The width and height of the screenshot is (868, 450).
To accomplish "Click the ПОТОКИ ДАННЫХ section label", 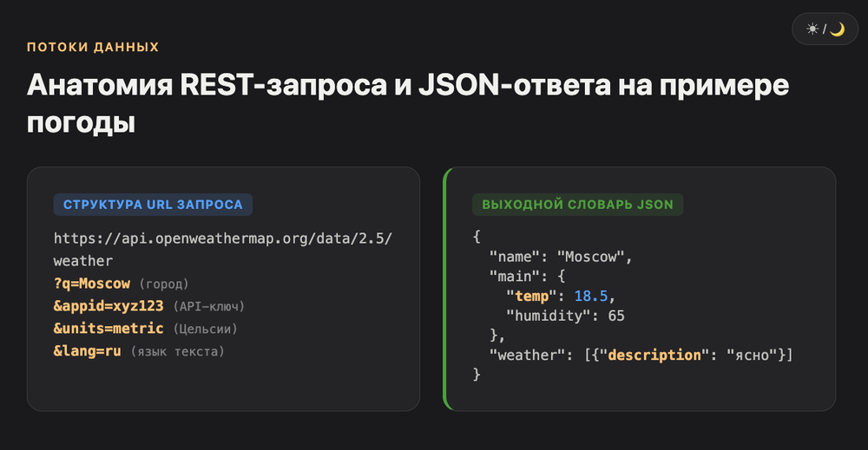I will point(93,47).
